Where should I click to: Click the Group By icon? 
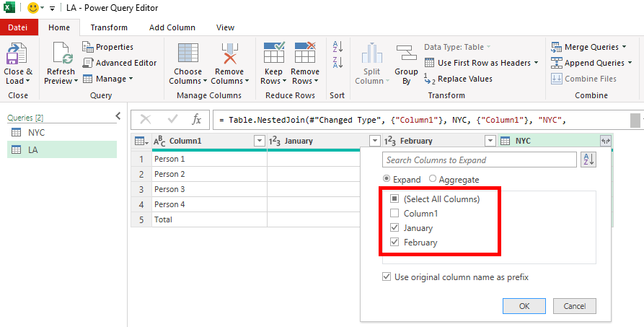(x=406, y=55)
